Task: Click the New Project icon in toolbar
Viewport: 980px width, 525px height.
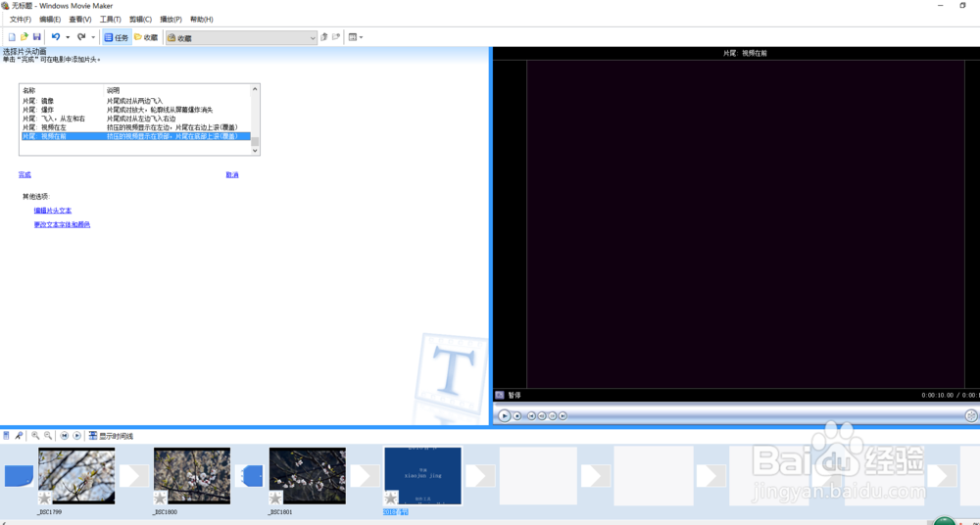Action: pyautogui.click(x=12, y=37)
